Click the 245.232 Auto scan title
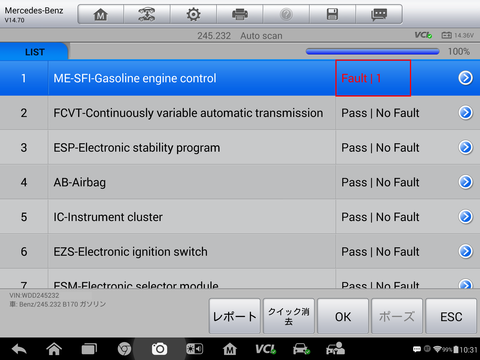The width and height of the screenshot is (480, 360). click(x=240, y=36)
